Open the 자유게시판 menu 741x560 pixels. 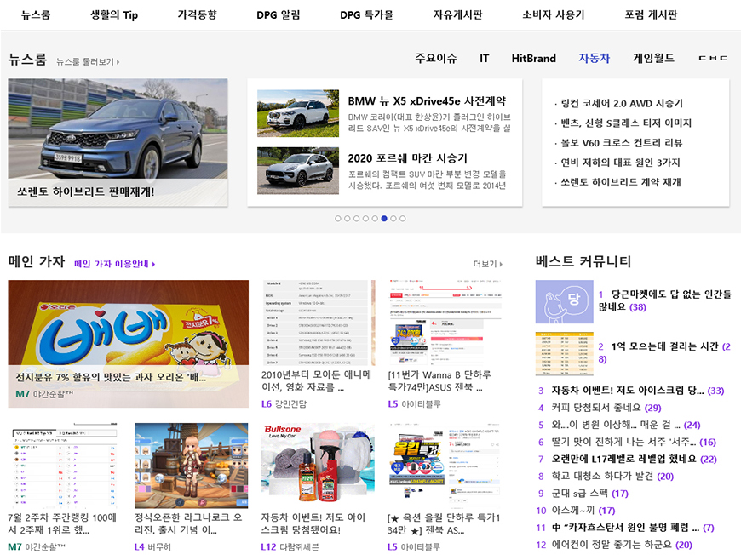tap(458, 15)
